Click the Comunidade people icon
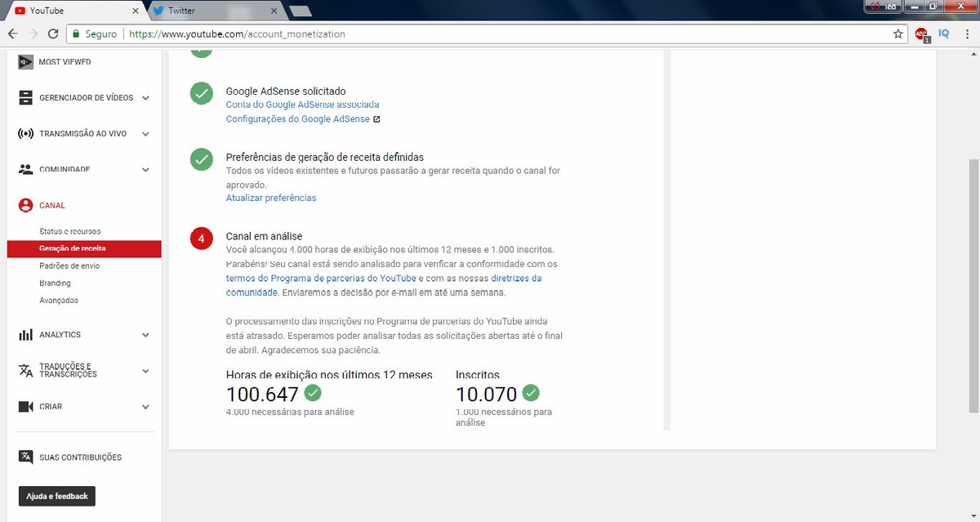 25,169
